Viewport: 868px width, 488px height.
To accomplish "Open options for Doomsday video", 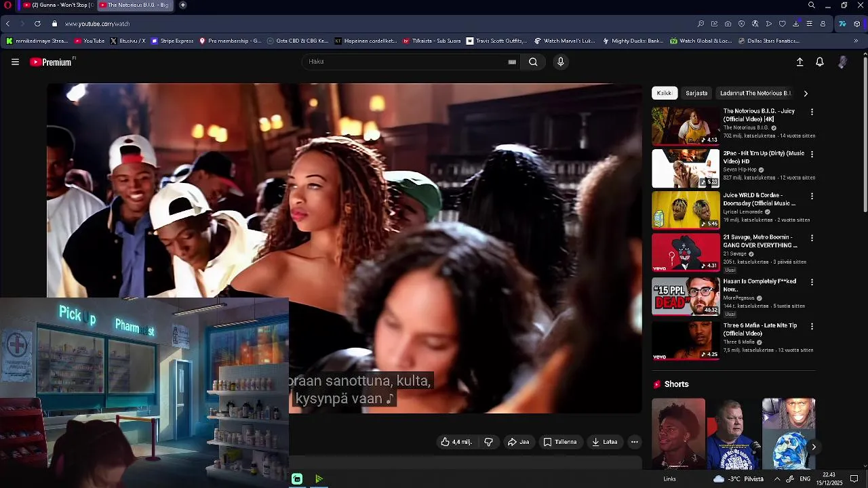I will pyautogui.click(x=812, y=196).
